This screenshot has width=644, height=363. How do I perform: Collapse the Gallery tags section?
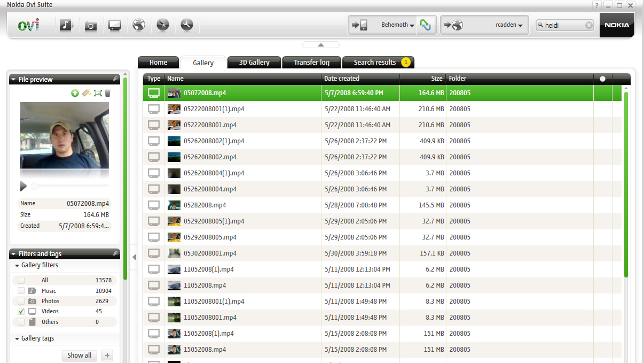tap(17, 339)
